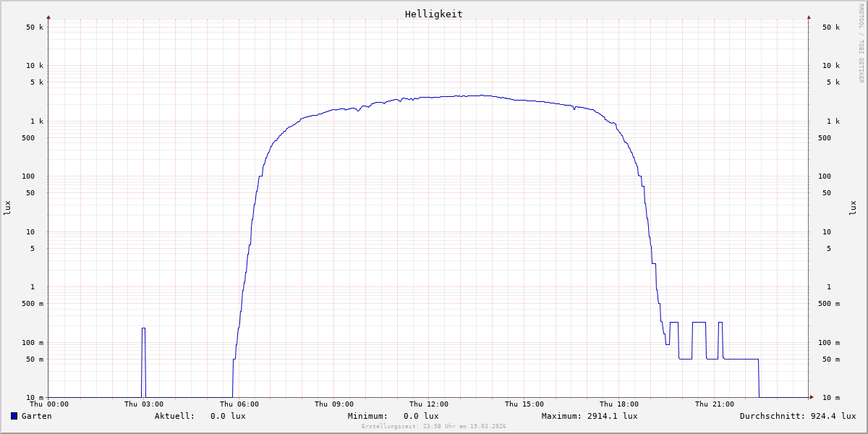The image size is (868, 434).
Task: Click the red arrow atop the left y-axis
Action: click(x=48, y=17)
